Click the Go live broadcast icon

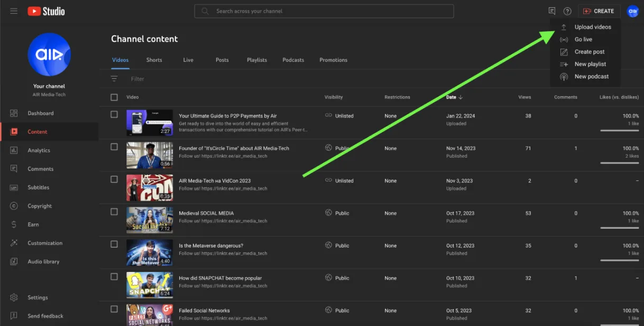click(x=564, y=40)
